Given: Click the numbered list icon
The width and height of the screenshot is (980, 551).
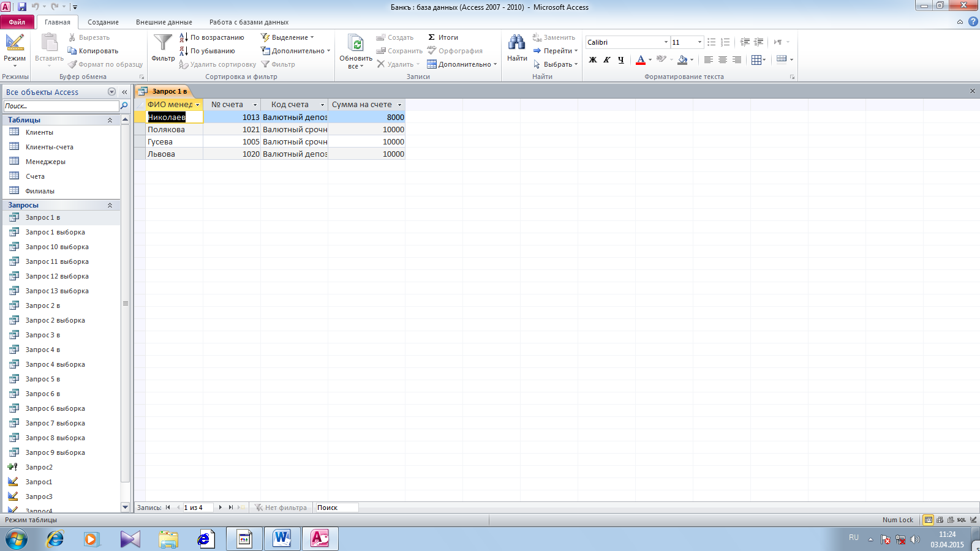Looking at the screenshot, I should [x=725, y=42].
